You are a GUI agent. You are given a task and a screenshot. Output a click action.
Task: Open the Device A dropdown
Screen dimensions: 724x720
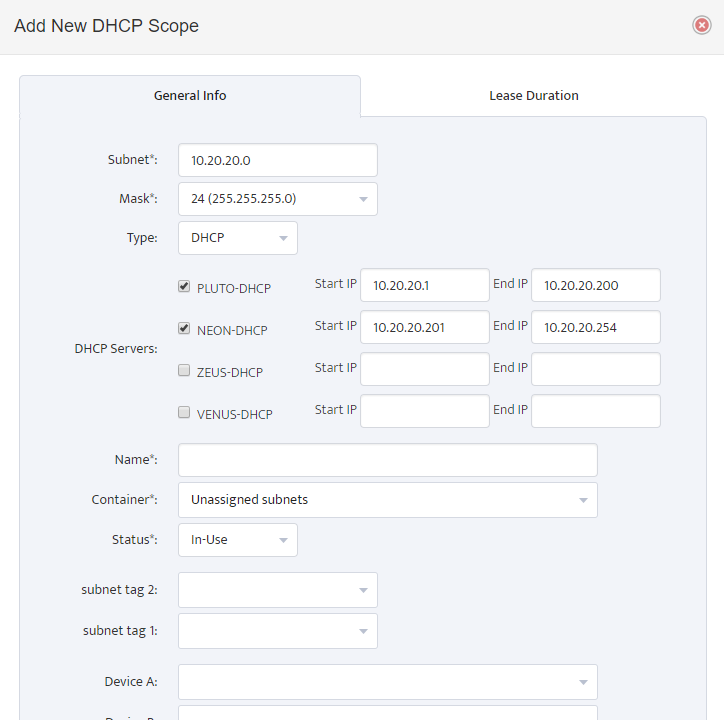[388, 682]
